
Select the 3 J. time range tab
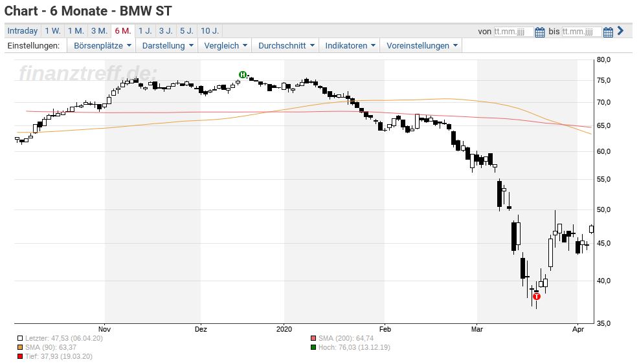(x=166, y=31)
